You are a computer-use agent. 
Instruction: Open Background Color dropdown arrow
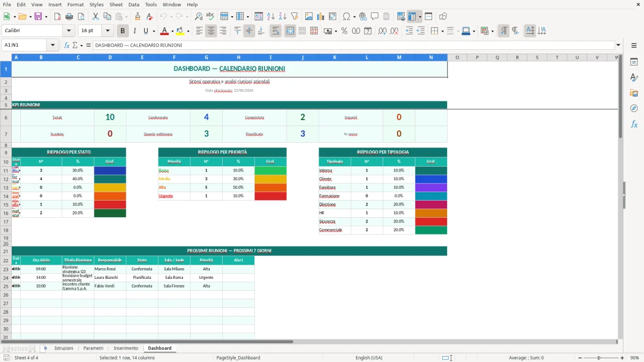click(188, 31)
